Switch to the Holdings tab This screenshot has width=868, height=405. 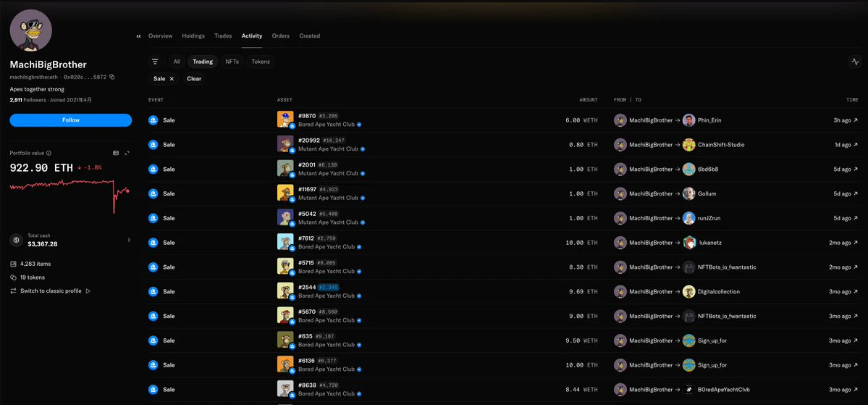pyautogui.click(x=193, y=36)
